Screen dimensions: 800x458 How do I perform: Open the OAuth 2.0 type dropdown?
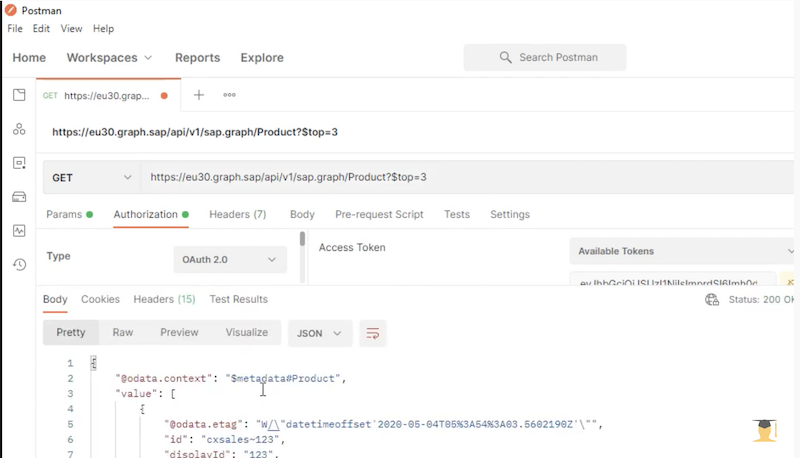229,259
